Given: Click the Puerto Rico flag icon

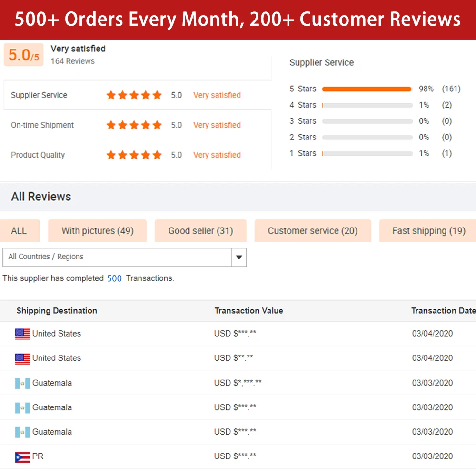Looking at the screenshot, I should pyautogui.click(x=22, y=456).
